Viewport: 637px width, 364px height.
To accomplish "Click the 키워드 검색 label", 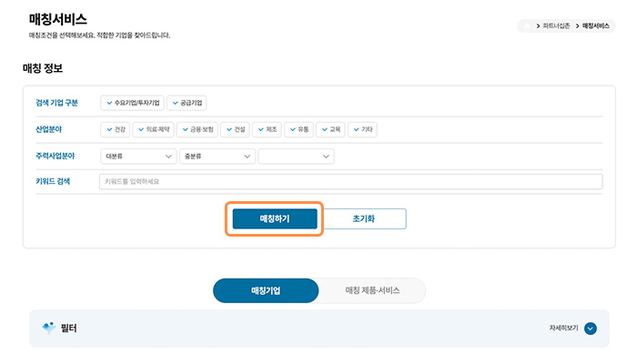I will 53,182.
